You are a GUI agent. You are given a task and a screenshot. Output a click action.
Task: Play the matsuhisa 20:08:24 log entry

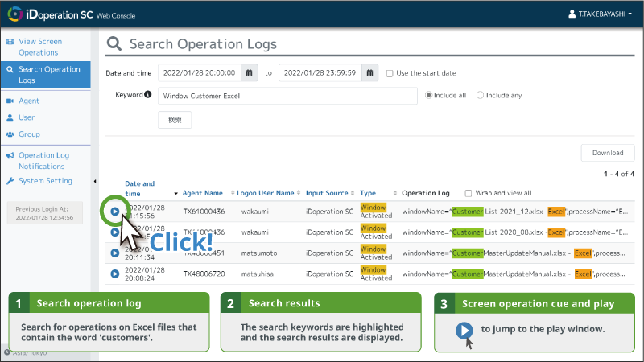point(115,274)
